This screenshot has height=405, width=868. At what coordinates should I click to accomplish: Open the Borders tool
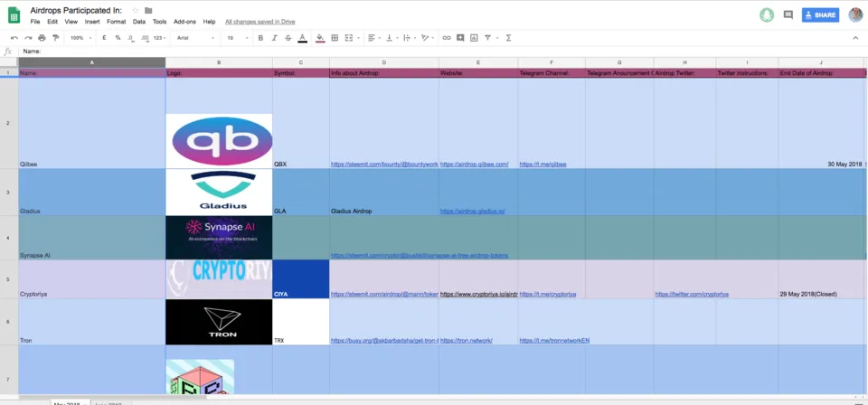[x=335, y=38]
